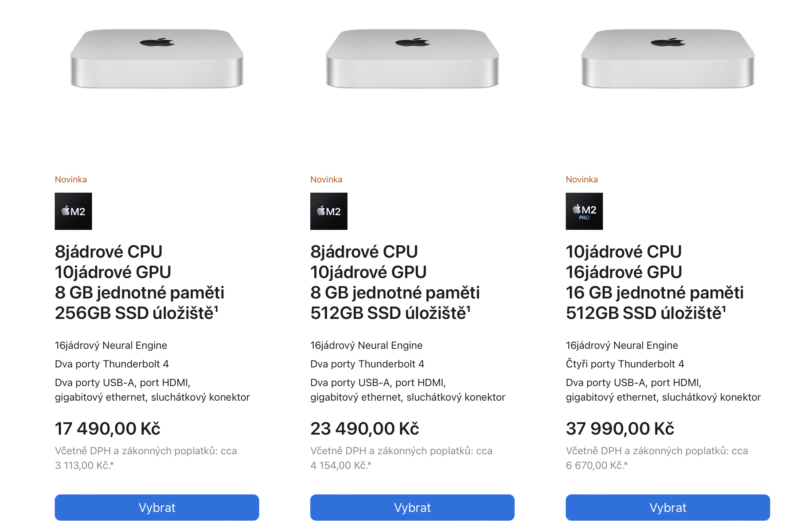Click the M2 chip icon for 23 490 Kč model
Image resolution: width=803 pixels, height=532 pixels.
click(x=328, y=211)
